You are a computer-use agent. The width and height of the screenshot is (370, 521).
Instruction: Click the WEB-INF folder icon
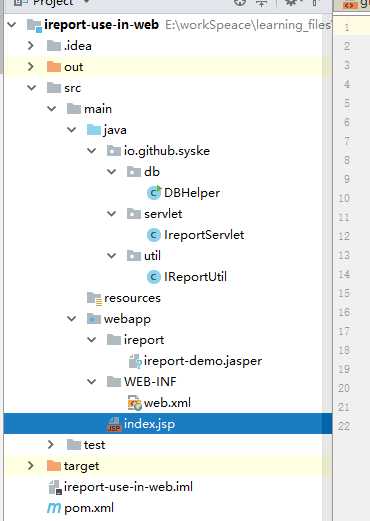pyautogui.click(x=114, y=382)
